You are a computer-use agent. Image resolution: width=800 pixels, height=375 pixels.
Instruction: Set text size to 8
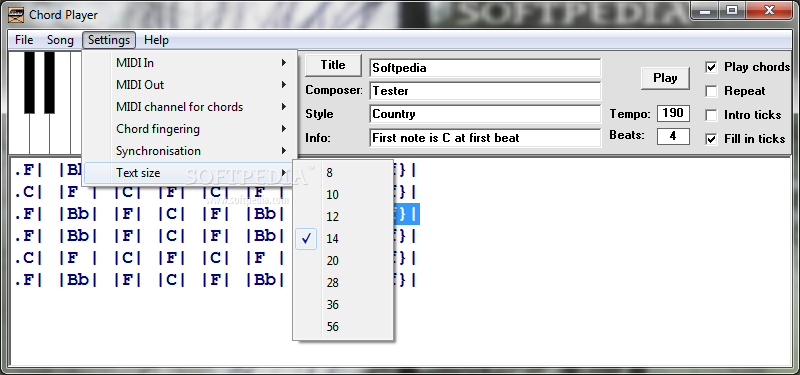(x=343, y=172)
